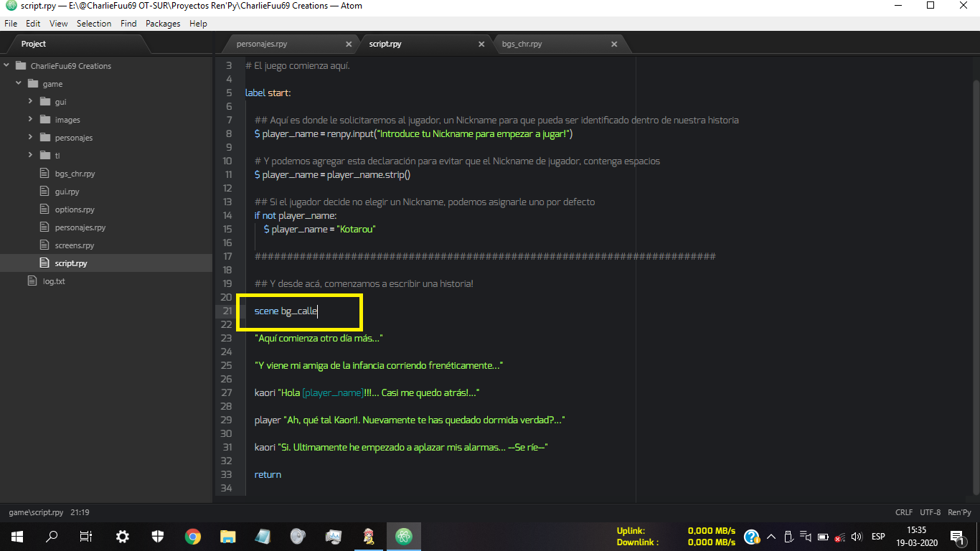980x551 pixels.
Task: Switch to the bgs_chr.rpy tab
Action: (x=522, y=44)
